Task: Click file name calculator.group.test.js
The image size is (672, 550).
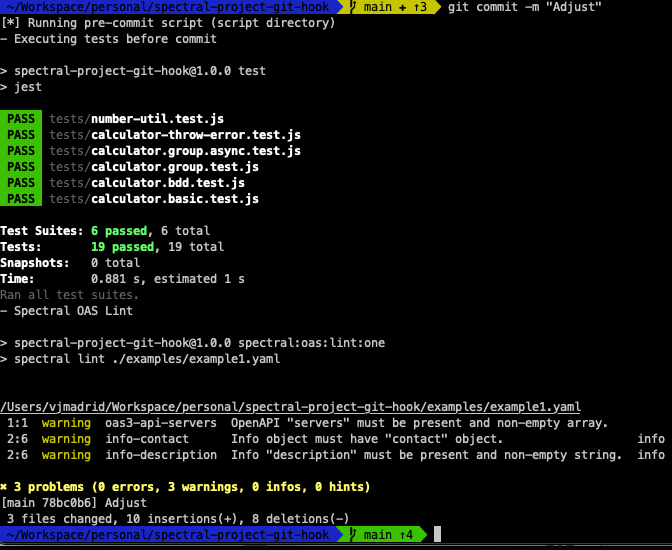Action: click(x=175, y=167)
